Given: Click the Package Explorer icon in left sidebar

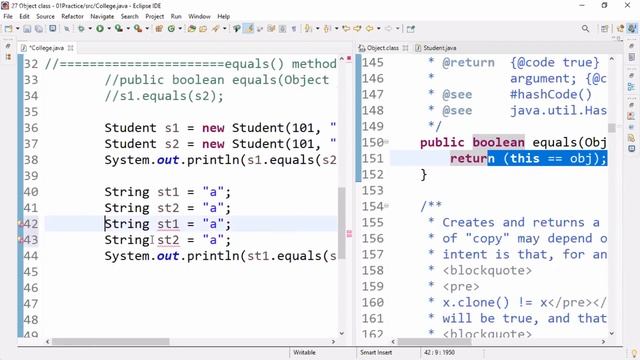Looking at the screenshot, I should pos(8,57).
